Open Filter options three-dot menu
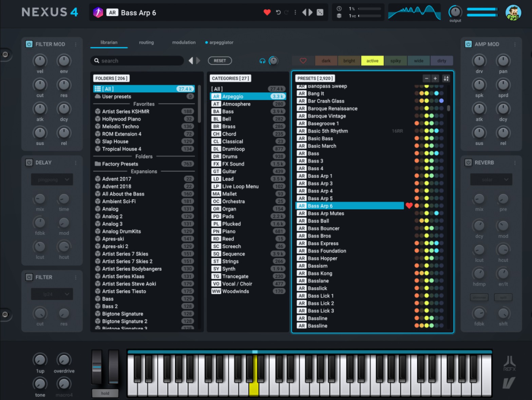Screen dimensions: 532x400 click(76, 277)
